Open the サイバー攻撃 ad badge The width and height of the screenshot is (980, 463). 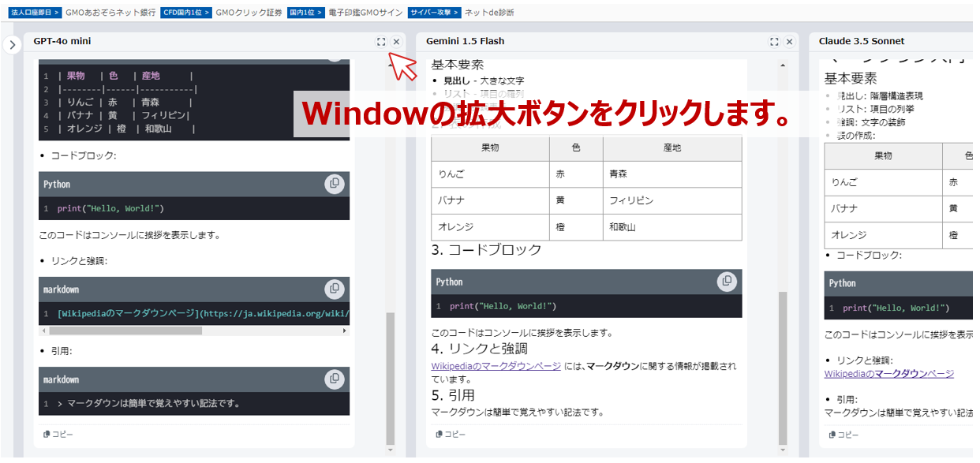(x=435, y=13)
